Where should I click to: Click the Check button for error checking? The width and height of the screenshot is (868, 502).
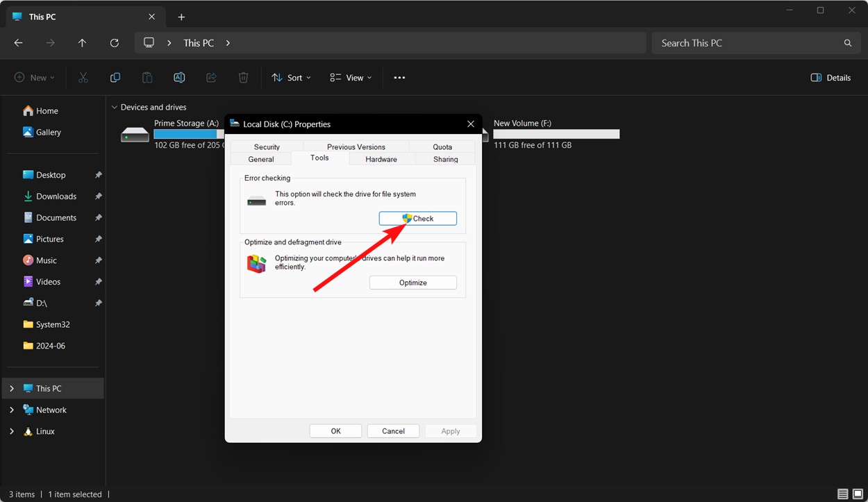[417, 218]
